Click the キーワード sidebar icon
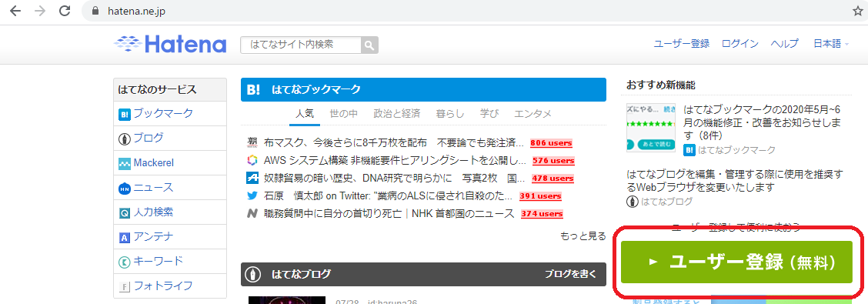Image resolution: width=868 pixels, height=304 pixels. (124, 262)
